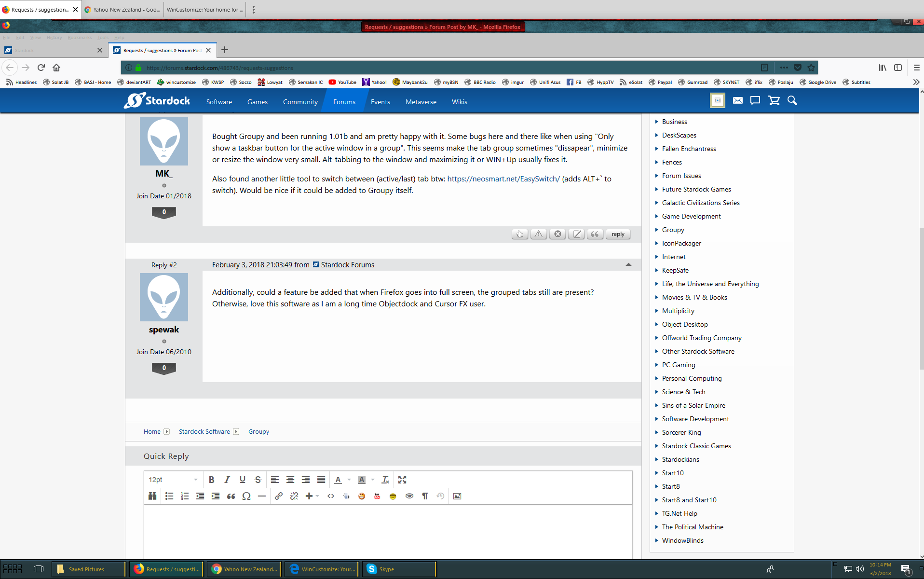This screenshot has height=579, width=924.
Task: Open the Community navigation menu
Action: click(300, 102)
